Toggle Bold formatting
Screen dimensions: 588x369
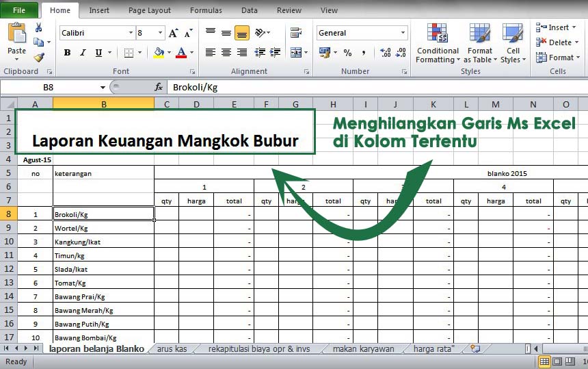67,53
